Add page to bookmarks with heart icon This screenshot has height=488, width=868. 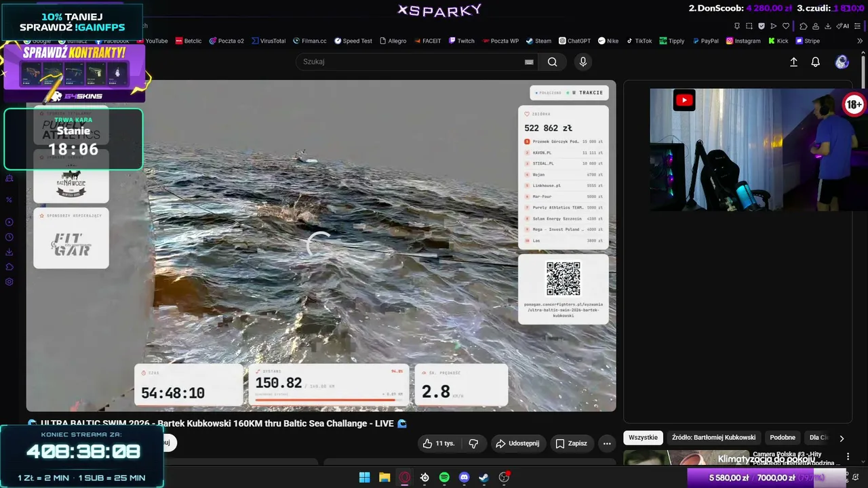[x=786, y=26]
